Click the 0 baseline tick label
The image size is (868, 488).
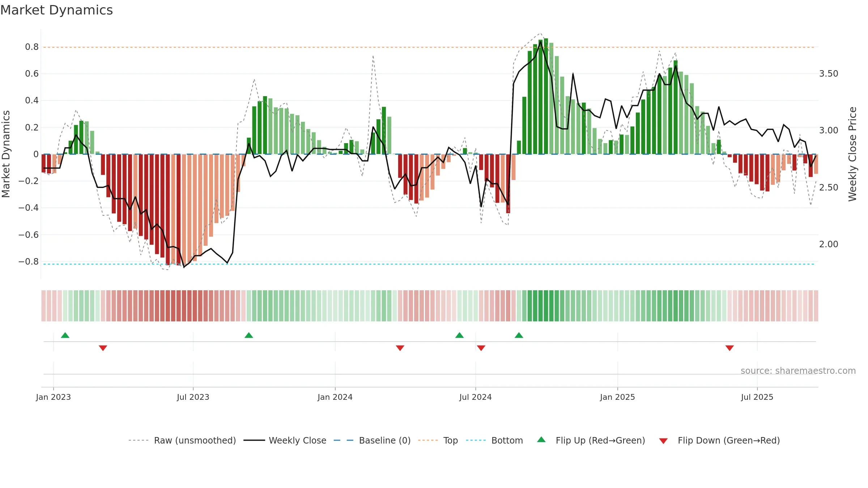(x=36, y=154)
